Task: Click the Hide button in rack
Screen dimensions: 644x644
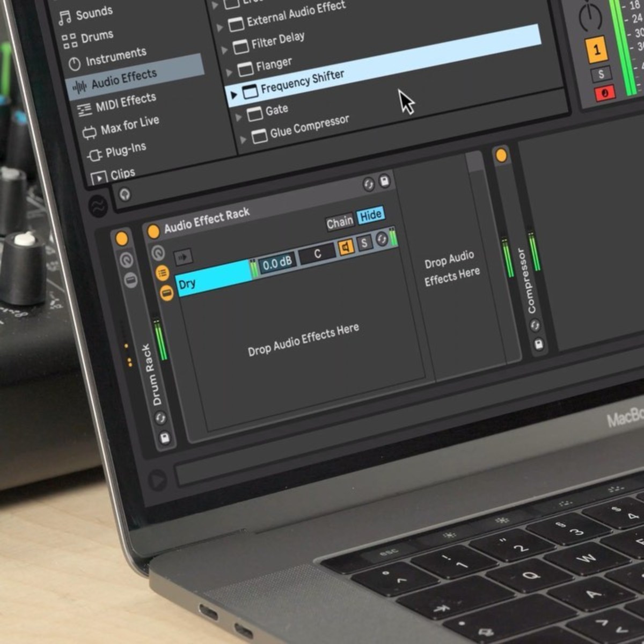Action: coord(370,216)
